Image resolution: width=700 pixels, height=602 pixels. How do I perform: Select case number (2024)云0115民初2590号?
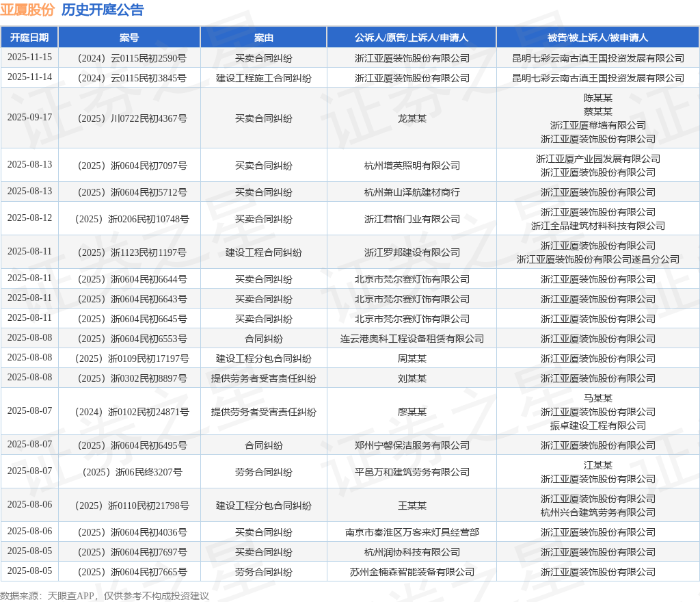coord(129,59)
